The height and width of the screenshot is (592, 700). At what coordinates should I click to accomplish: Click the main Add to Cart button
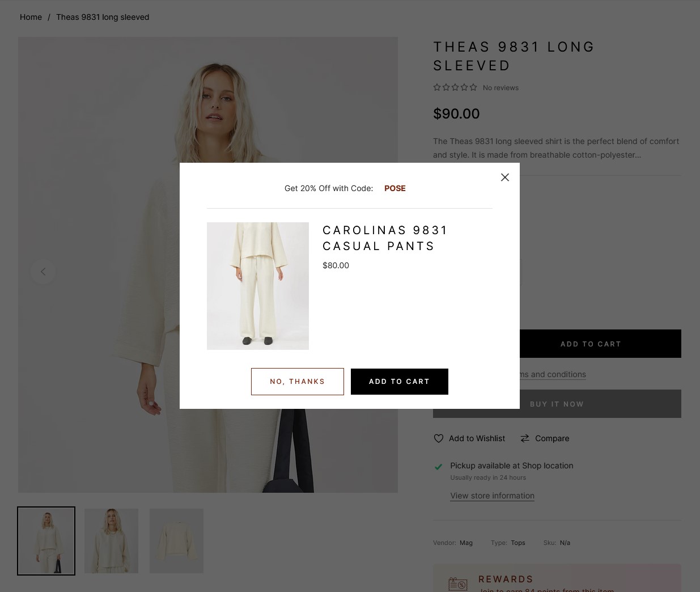click(591, 344)
